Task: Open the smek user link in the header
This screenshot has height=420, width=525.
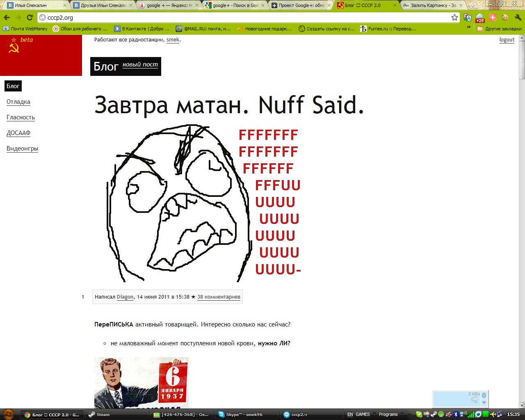Action: click(173, 40)
